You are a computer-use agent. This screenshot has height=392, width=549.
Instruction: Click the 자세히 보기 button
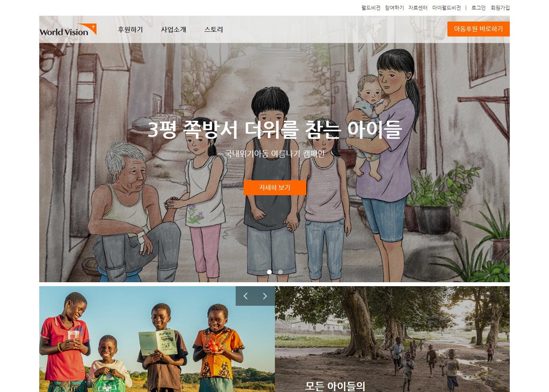click(274, 188)
